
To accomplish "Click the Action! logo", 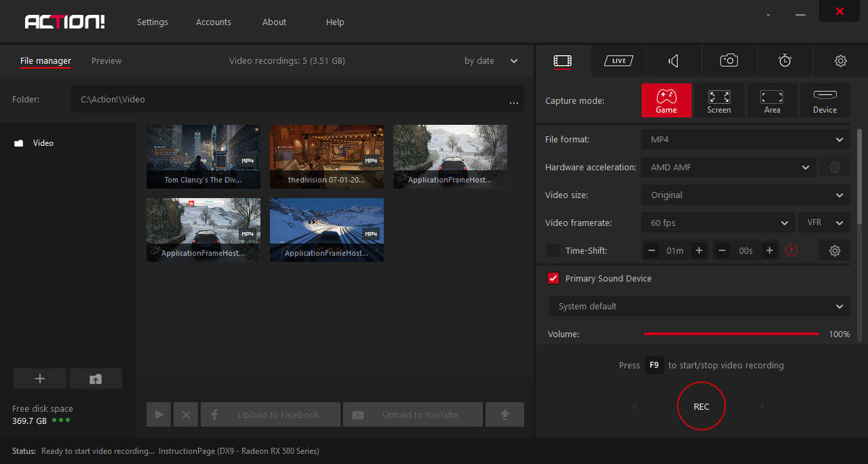I will coord(64,22).
